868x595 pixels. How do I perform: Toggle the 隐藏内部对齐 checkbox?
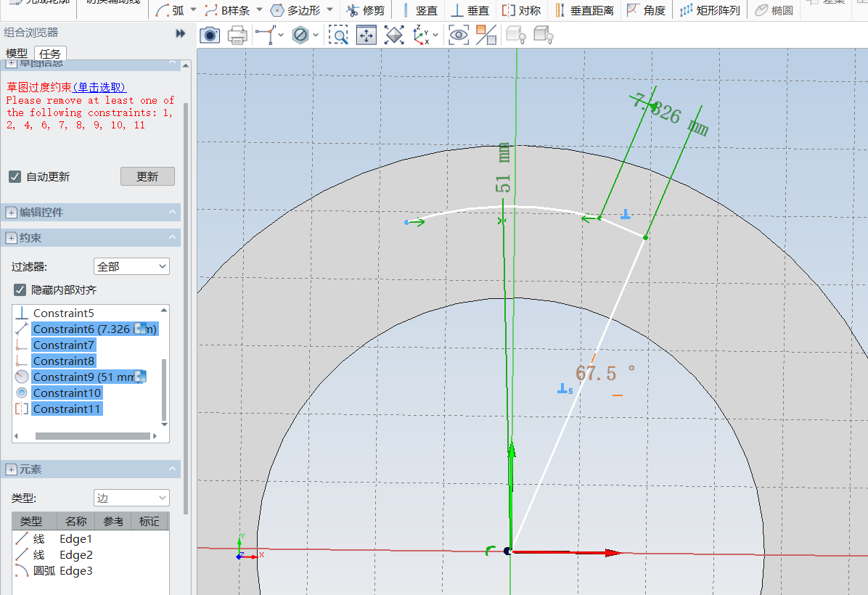(20, 290)
